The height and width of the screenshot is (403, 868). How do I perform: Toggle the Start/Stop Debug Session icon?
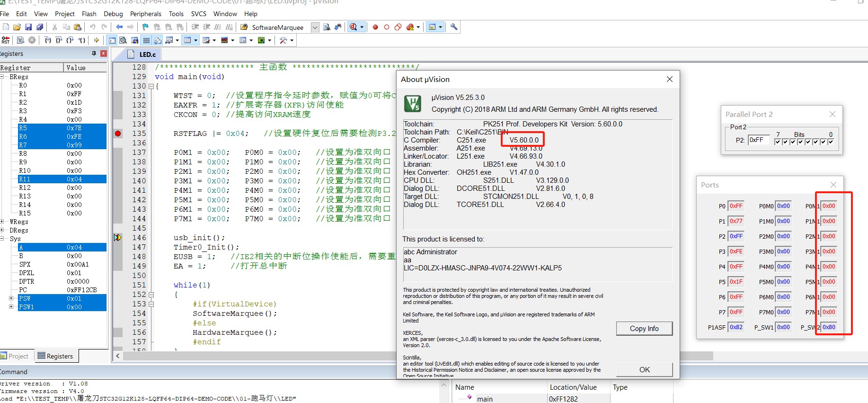click(353, 27)
